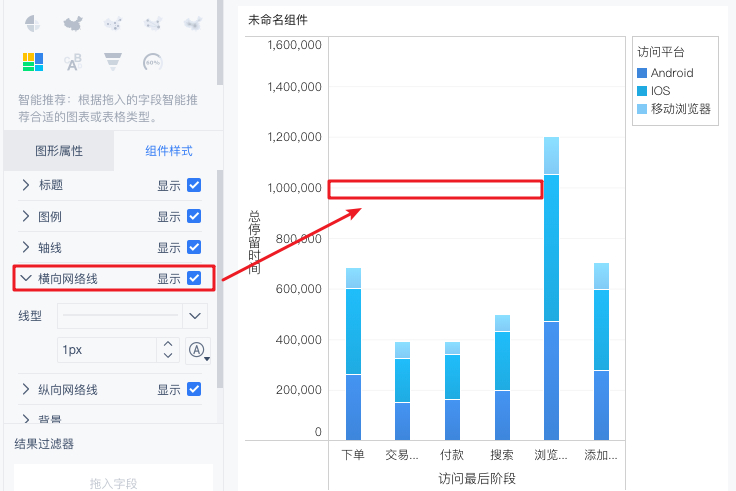The image size is (736, 491).
Task: Click the 400,000 y-axis value
Action: (299, 339)
